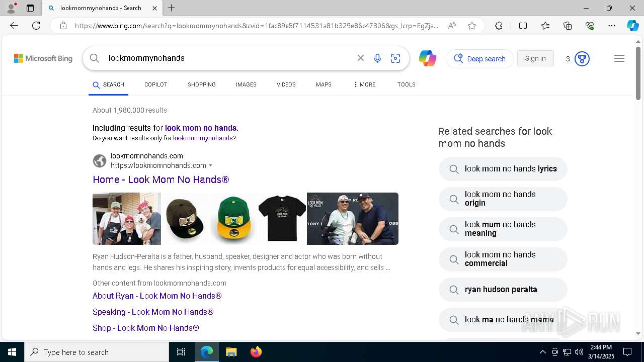Switch to SHOPPING tab
The image size is (644, 362).
click(x=202, y=84)
